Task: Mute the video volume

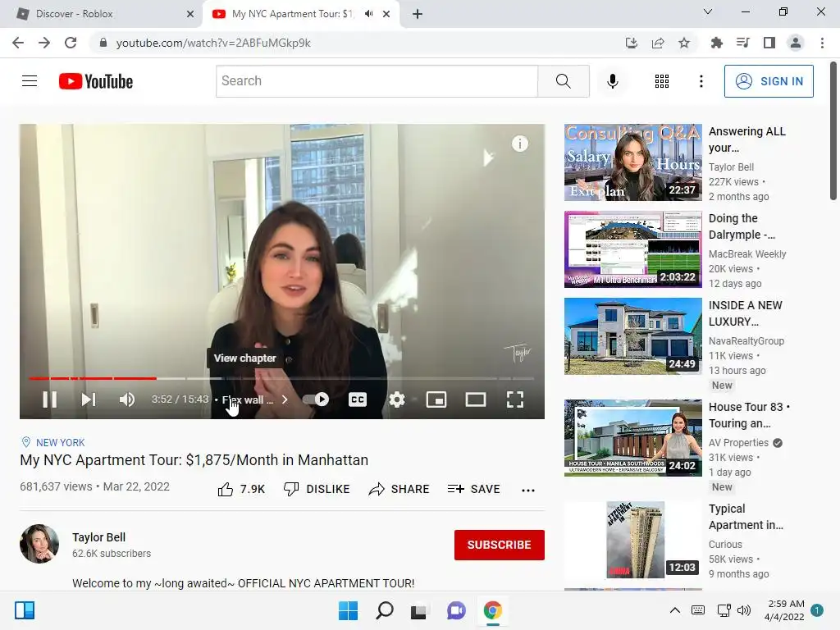Action: pos(127,399)
